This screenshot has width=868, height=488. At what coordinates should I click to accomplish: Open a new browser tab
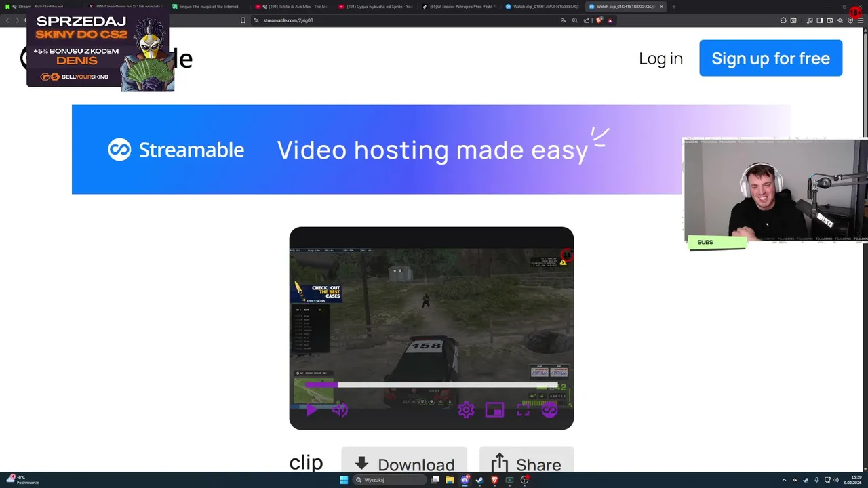click(x=674, y=7)
